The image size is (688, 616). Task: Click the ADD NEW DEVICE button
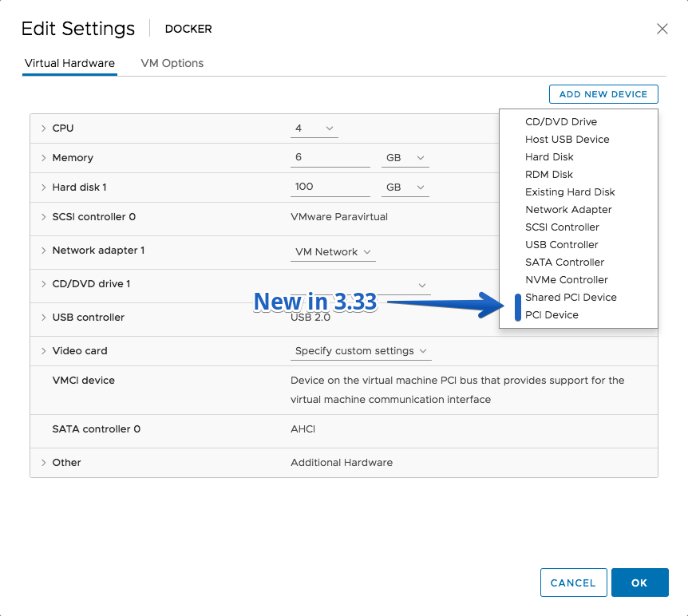click(x=603, y=94)
